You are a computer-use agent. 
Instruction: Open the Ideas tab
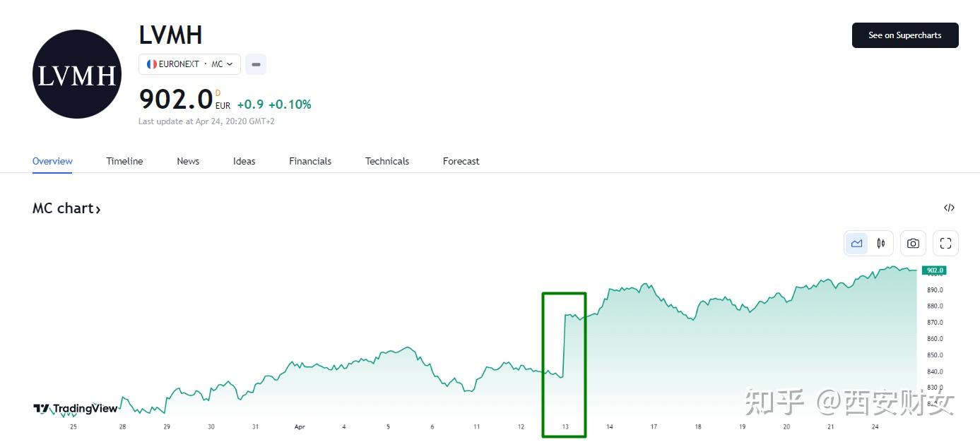(x=244, y=161)
